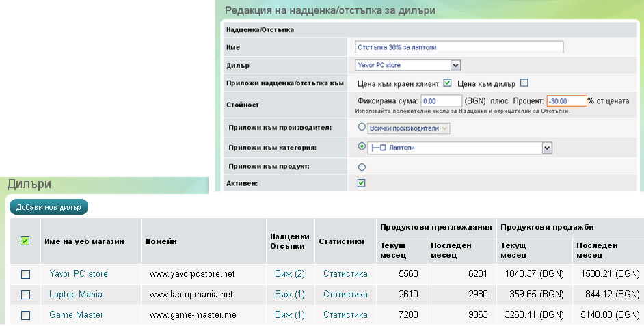Image resolution: width=644 pixels, height=326 pixels.
Task: Click the 'Име' text field
Action: 459,46
